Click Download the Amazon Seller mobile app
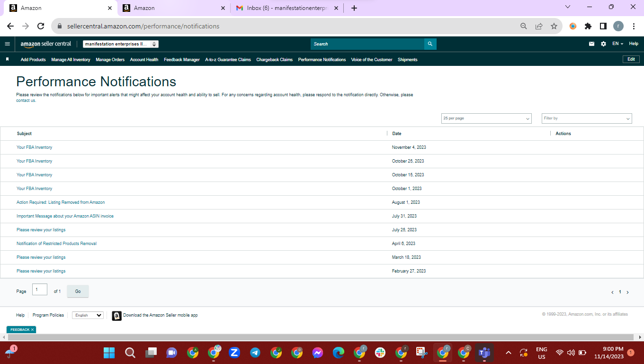This screenshot has width=644, height=364. (x=161, y=315)
